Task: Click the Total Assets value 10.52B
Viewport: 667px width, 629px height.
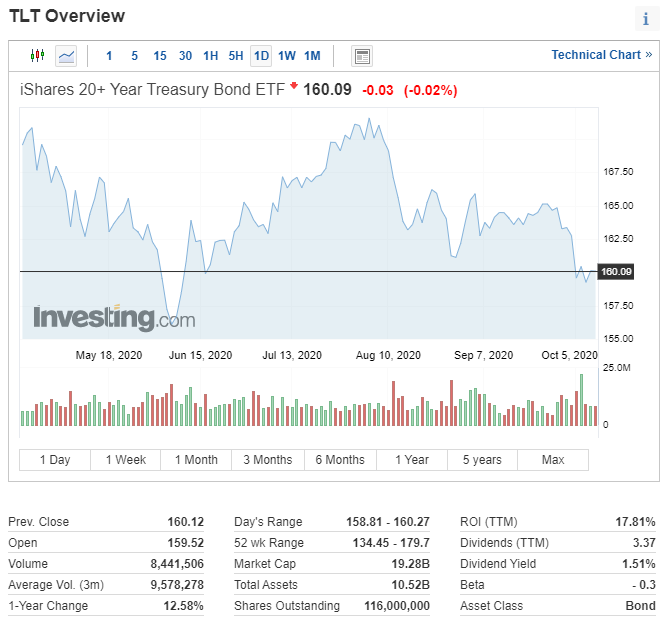Action: point(410,585)
